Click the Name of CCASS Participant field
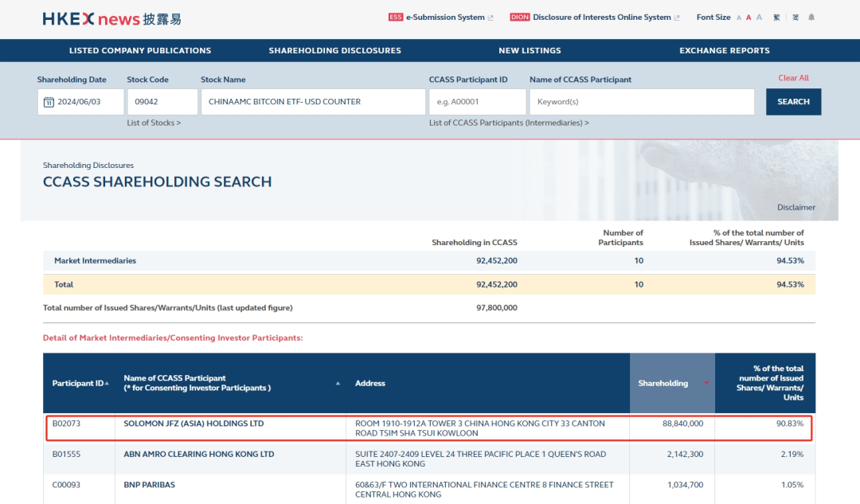 pos(642,102)
